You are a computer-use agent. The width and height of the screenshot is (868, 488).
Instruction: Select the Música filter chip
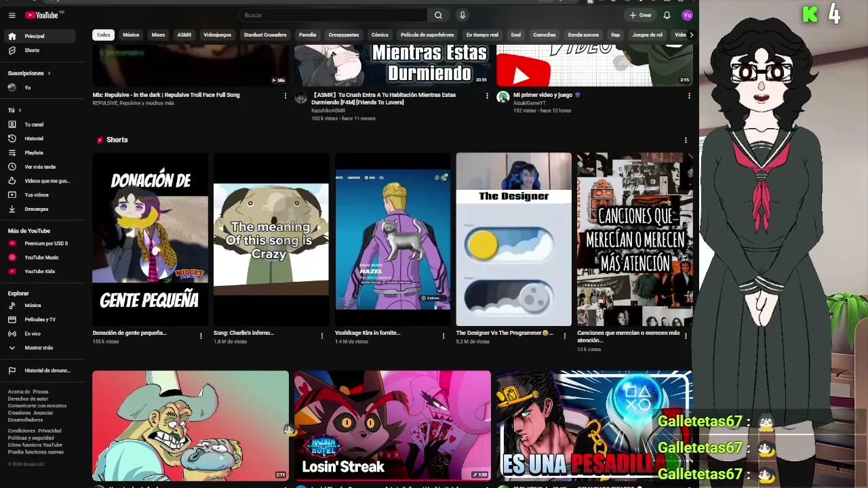point(131,35)
